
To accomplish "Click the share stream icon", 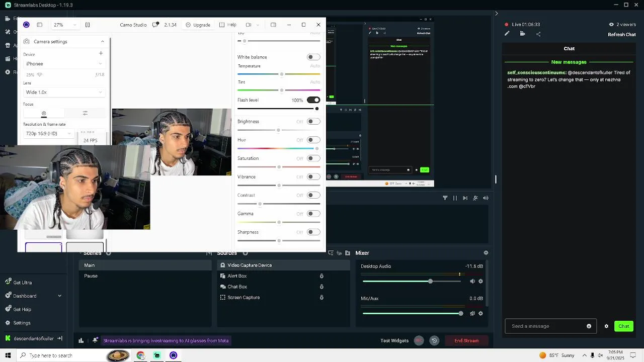I will [x=538, y=34].
